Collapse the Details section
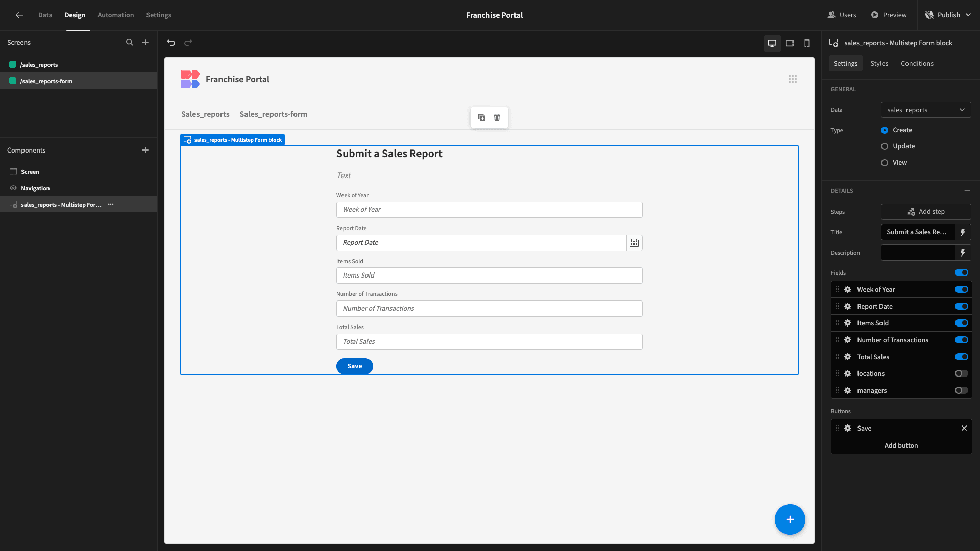Screen dimensions: 980x551 (967, 190)
